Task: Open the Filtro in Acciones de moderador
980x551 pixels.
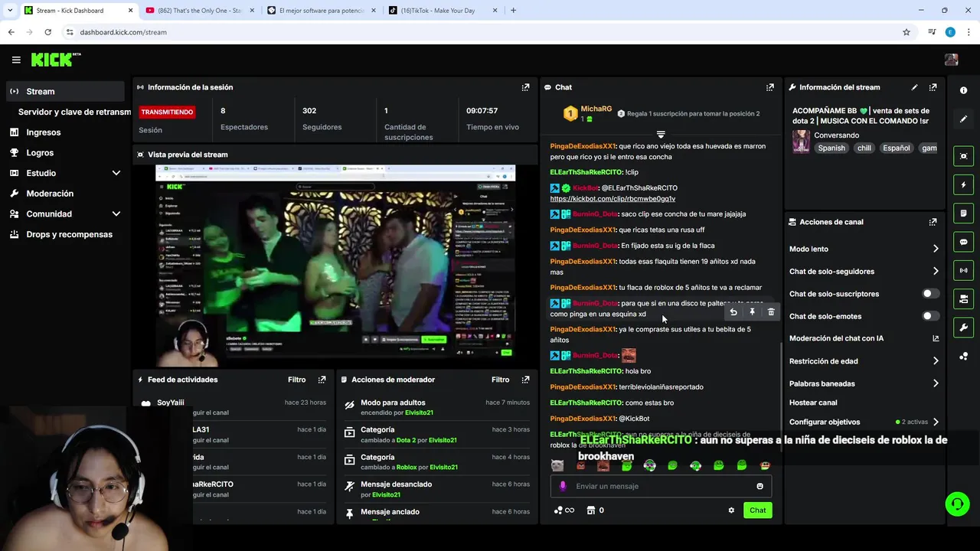Action: point(500,380)
